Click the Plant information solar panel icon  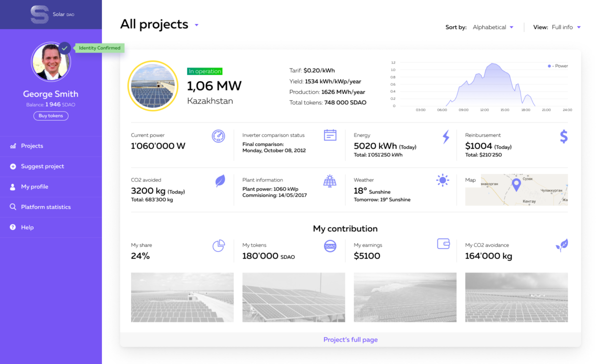(329, 180)
